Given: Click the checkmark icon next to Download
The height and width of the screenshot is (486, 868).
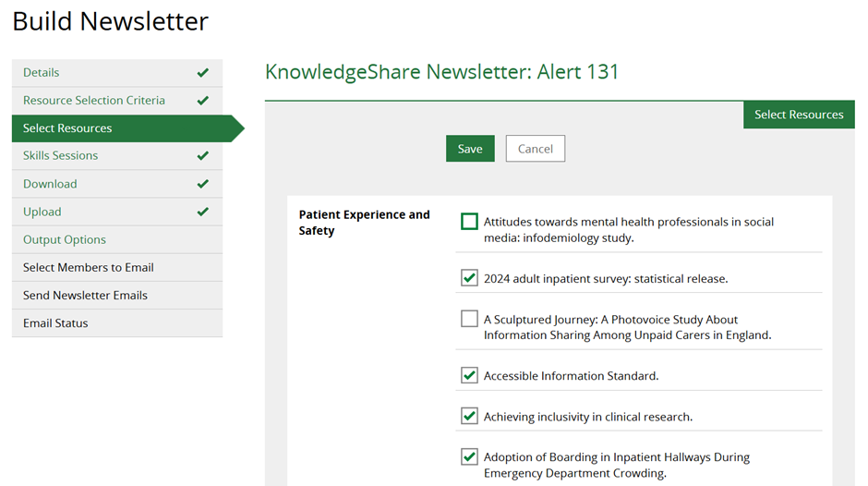Looking at the screenshot, I should [203, 184].
